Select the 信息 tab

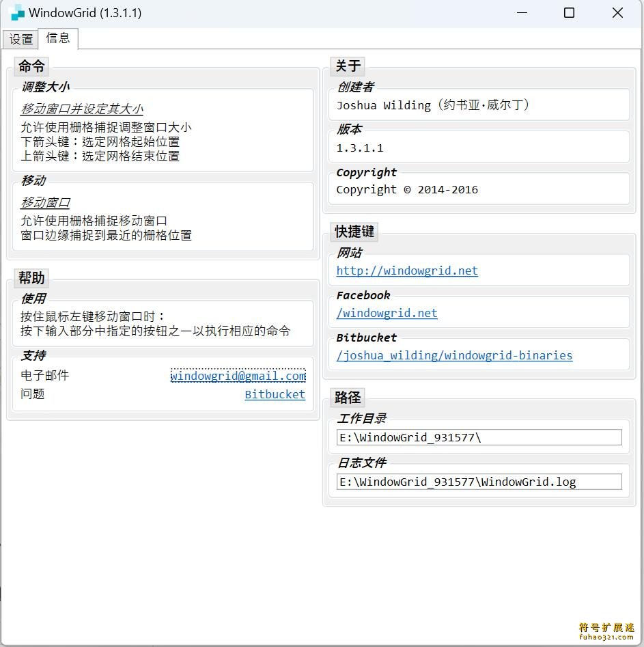tap(58, 38)
